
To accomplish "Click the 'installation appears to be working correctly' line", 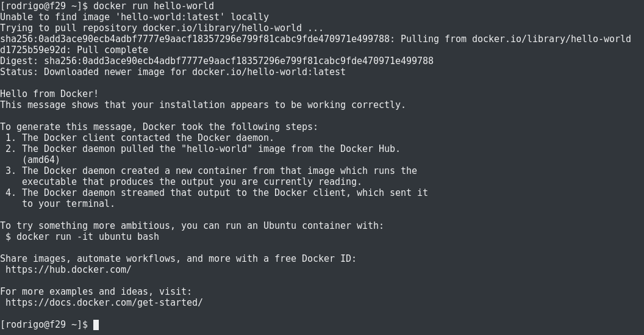I will [202, 105].
